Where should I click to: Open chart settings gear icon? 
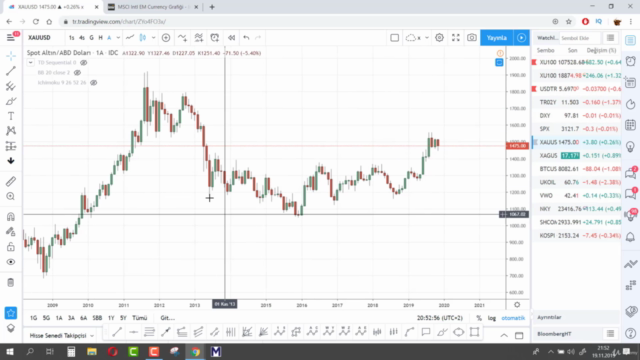pyautogui.click(x=439, y=38)
